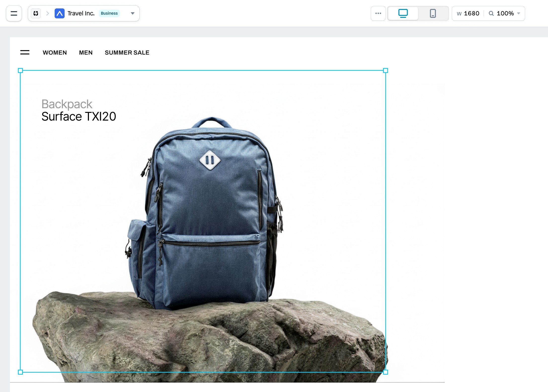This screenshot has width=548, height=392.
Task: Expand the Travel Inc. site dropdown
Action: 133,13
